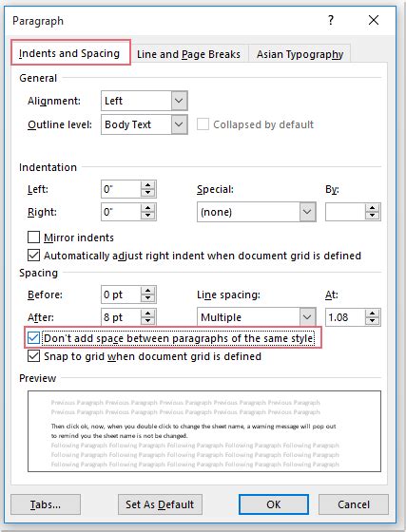Screen dimensions: 406x532
Task: Open the Asian Typography tab
Action: tap(300, 54)
